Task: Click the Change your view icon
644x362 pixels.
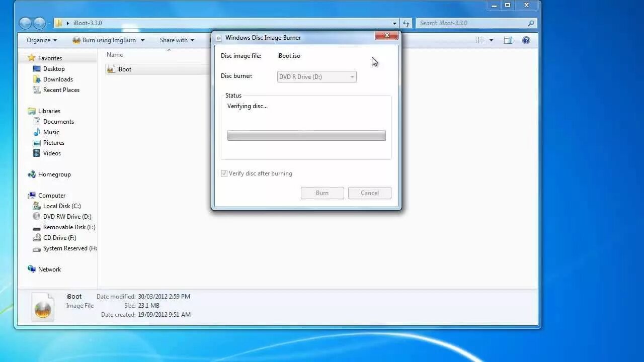Action: click(480, 40)
